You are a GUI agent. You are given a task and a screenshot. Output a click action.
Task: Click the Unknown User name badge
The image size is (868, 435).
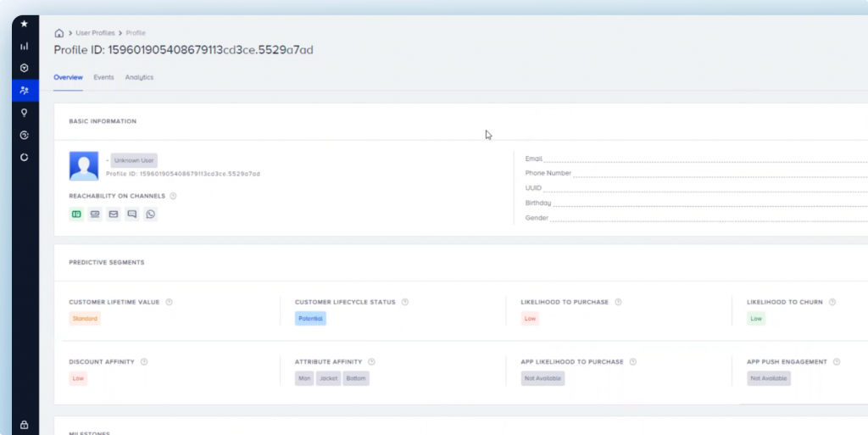(x=134, y=160)
